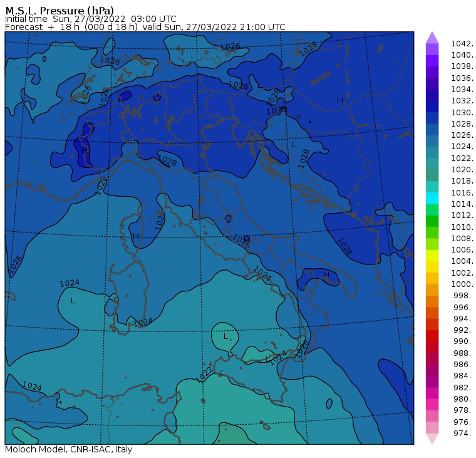Click the legend label '1012.'
Viewport: 476px width, 458px height.
tap(462, 216)
